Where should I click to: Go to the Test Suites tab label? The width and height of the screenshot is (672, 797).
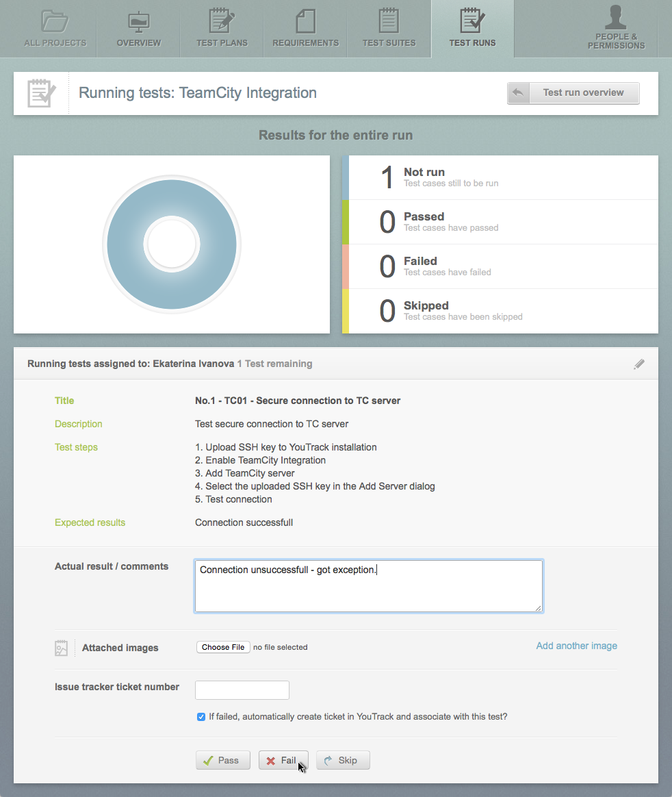389,42
